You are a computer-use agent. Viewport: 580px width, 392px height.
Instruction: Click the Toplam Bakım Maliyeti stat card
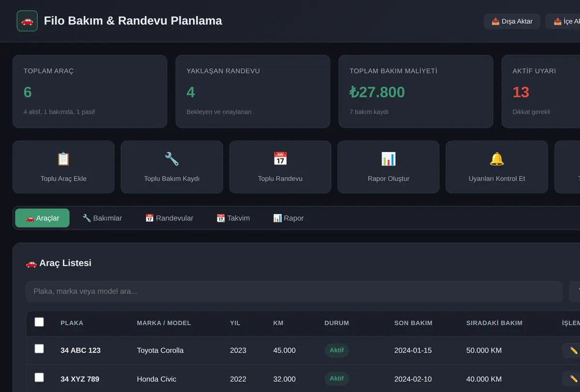[x=416, y=91]
